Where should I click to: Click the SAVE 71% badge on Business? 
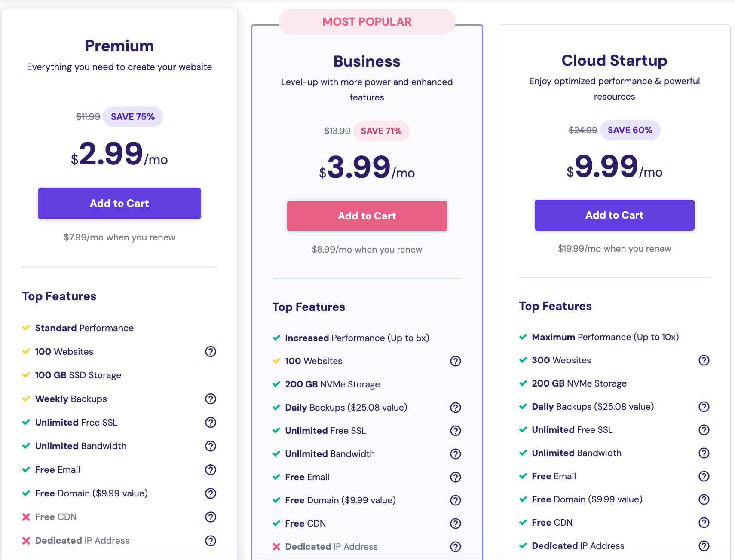click(381, 131)
